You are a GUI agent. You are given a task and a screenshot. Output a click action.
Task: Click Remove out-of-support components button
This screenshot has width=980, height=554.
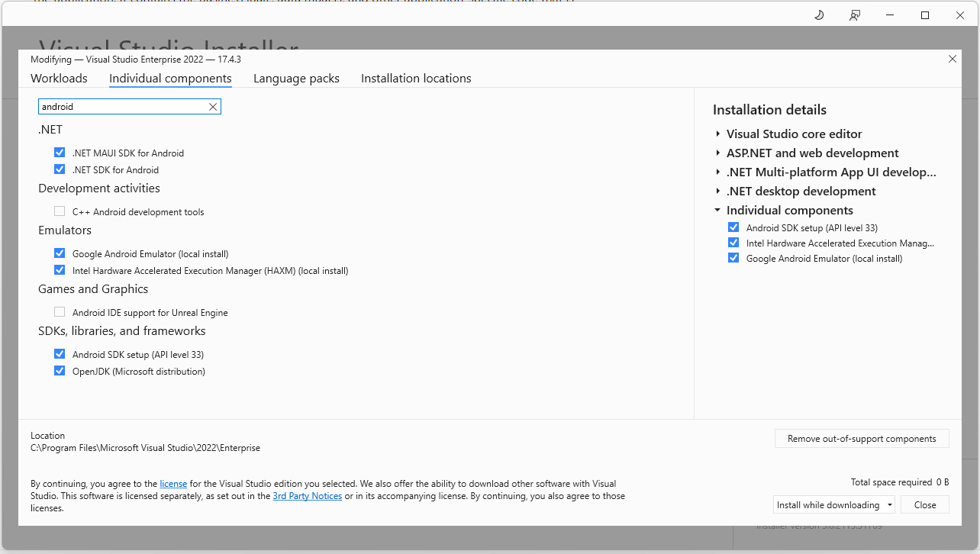(x=862, y=439)
